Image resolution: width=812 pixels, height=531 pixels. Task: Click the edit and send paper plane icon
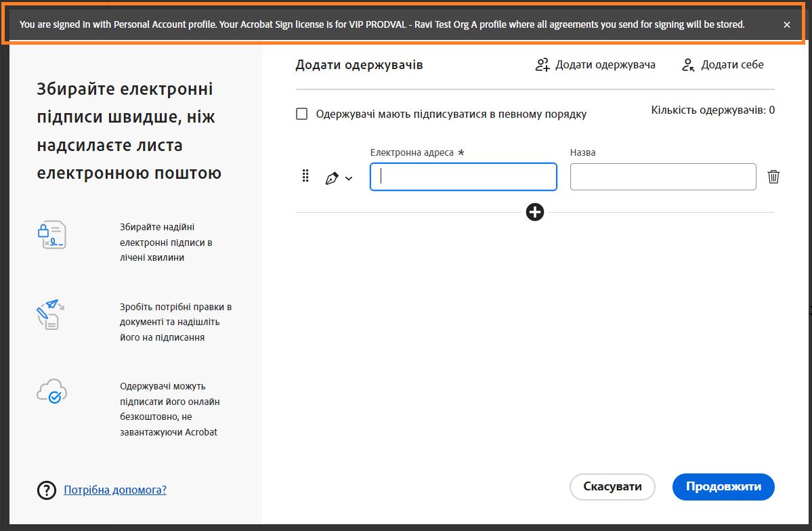(x=48, y=314)
